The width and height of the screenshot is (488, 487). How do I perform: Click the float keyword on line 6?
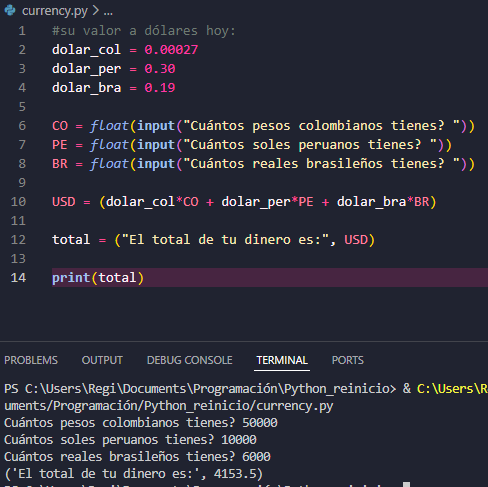[x=109, y=126]
